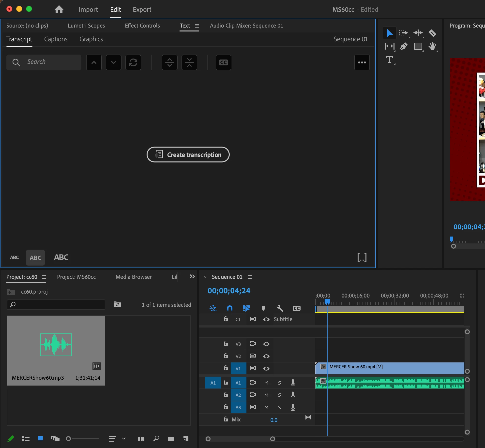Select the MERCERShow60.mp3 thumbnail

pyautogui.click(x=56, y=345)
